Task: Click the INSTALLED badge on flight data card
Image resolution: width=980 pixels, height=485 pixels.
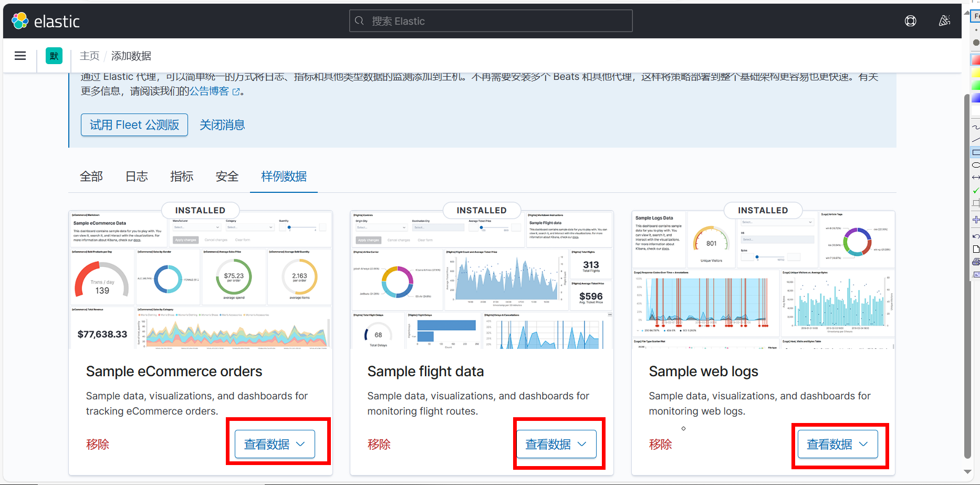Action: (482, 210)
